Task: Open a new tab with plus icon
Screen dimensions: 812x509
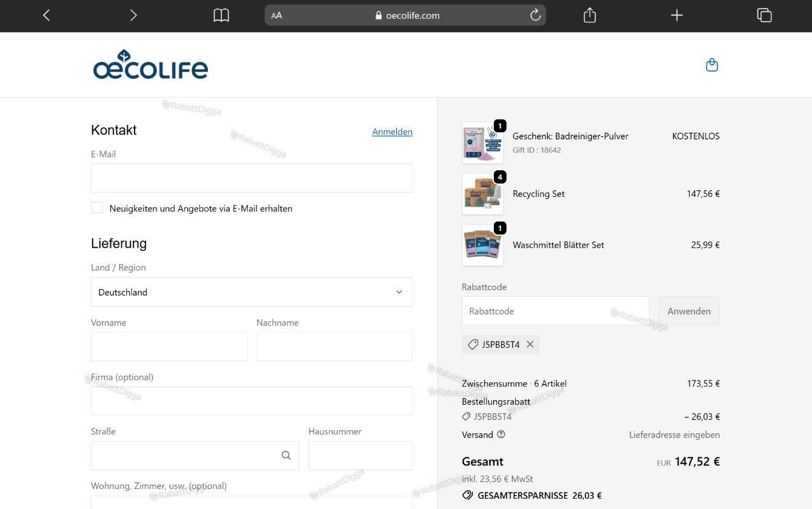Action: point(677,15)
